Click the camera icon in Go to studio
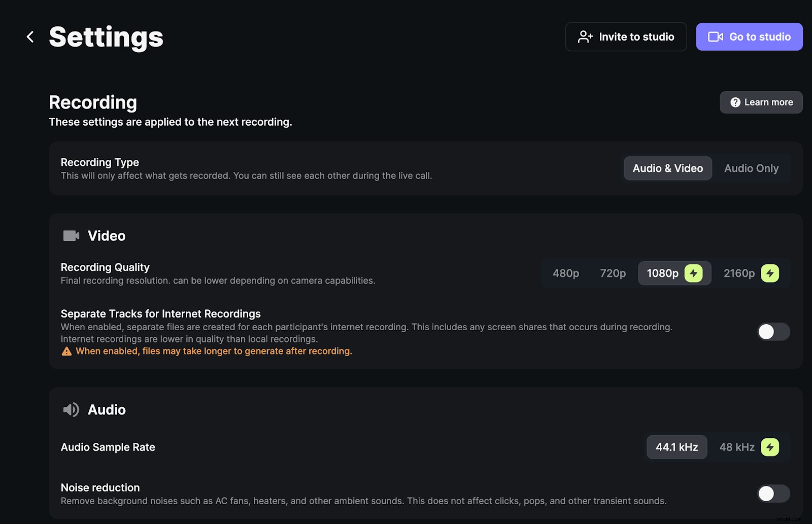The height and width of the screenshot is (524, 812). pyautogui.click(x=716, y=37)
